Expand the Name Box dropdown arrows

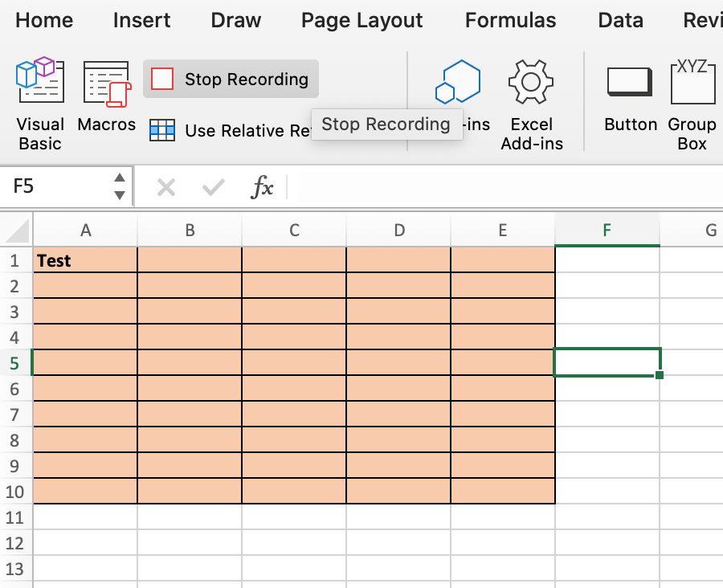click(x=120, y=186)
